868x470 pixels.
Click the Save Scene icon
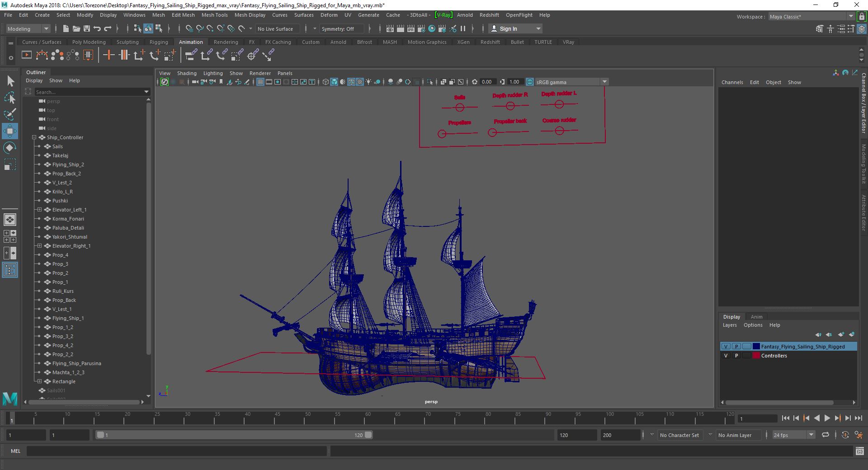coord(86,28)
